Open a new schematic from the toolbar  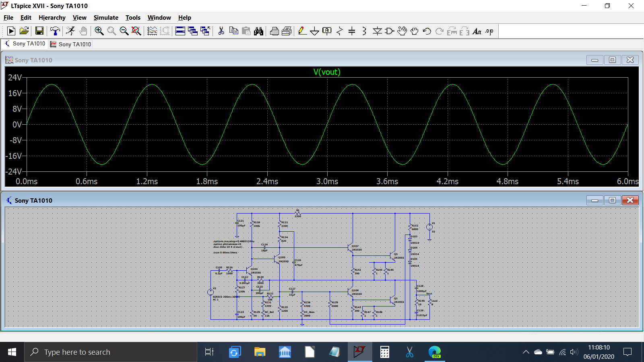tap(11, 31)
